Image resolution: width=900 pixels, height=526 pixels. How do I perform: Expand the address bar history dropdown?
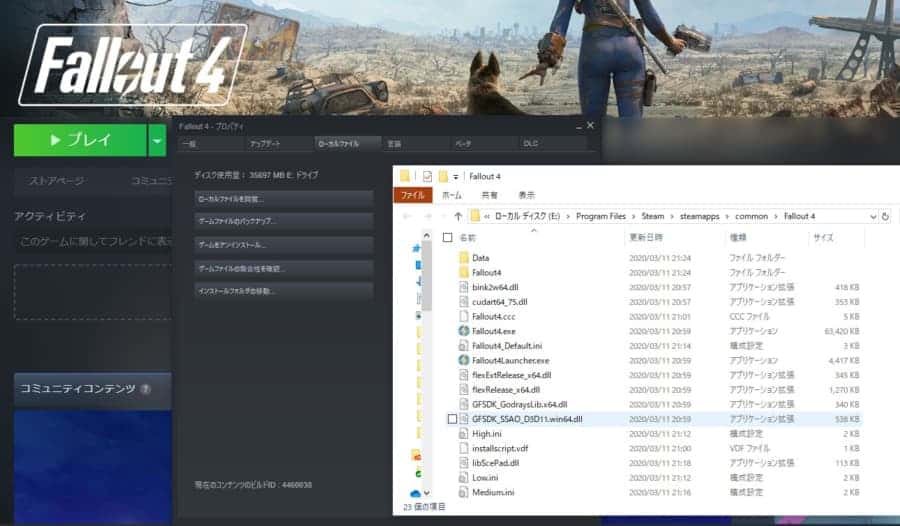click(872, 216)
